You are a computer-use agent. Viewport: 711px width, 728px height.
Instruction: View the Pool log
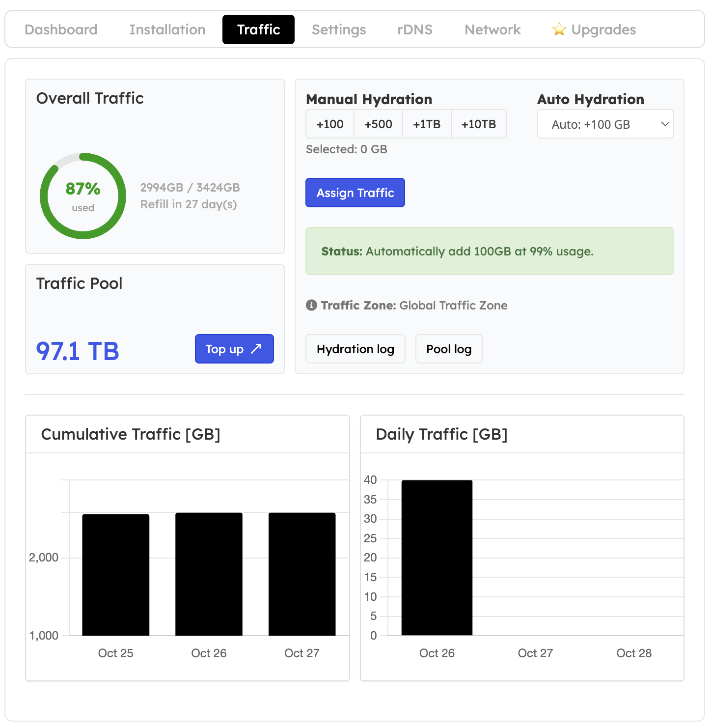tap(448, 349)
